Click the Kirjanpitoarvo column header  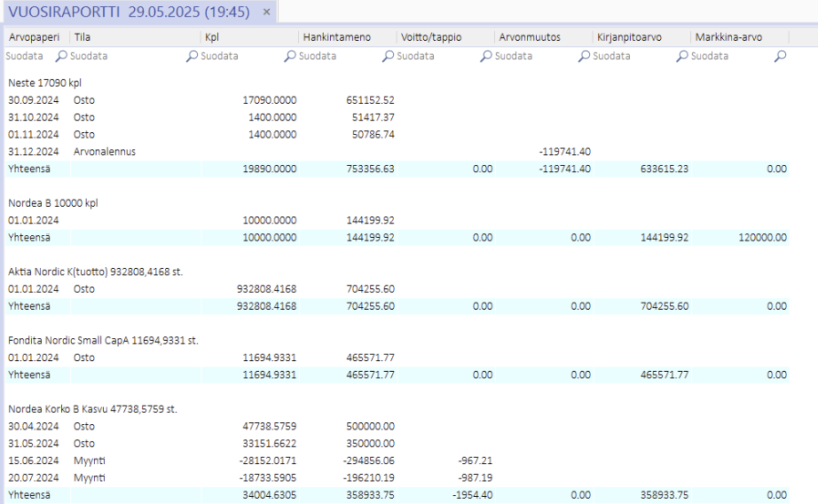tap(630, 37)
